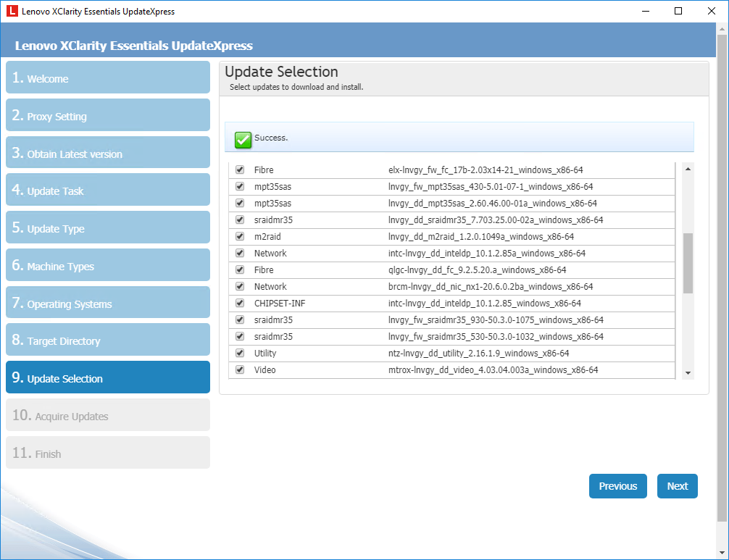729x560 pixels.
Task: Select brcm-lnvgy_dd_nic_nx1-20.6.0.2ba package name
Action: 491,286
